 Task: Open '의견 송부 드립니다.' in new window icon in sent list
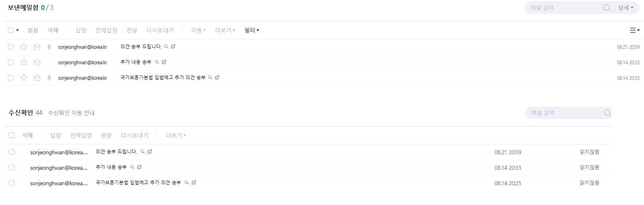click(x=173, y=46)
